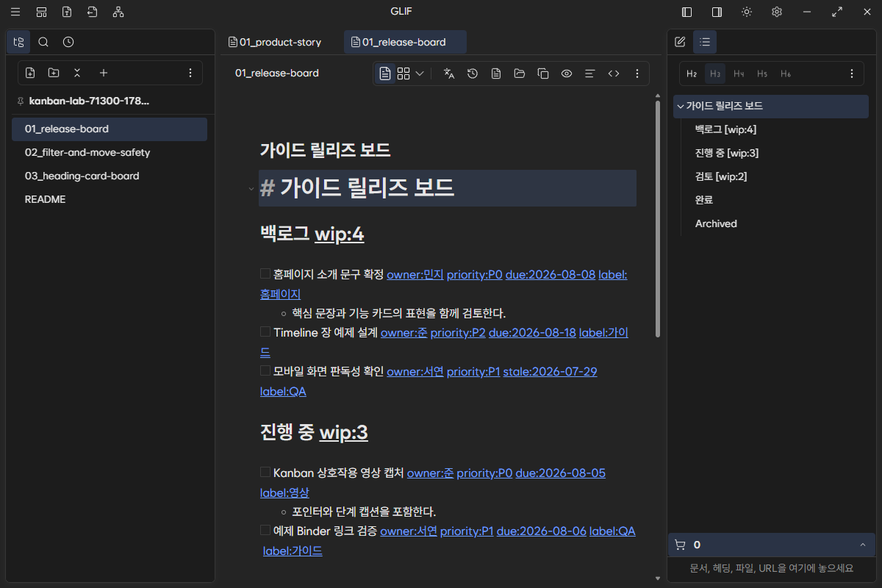Switch to document view mode
This screenshot has height=588, width=882.
coord(385,73)
